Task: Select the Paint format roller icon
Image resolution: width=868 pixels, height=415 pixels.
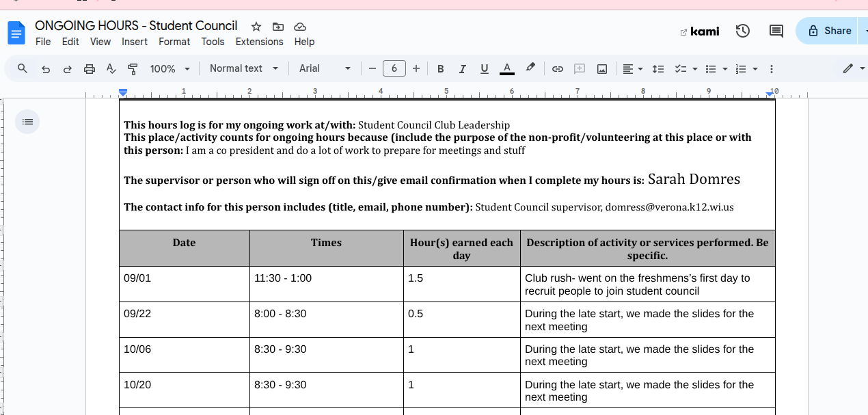Action: click(x=133, y=69)
